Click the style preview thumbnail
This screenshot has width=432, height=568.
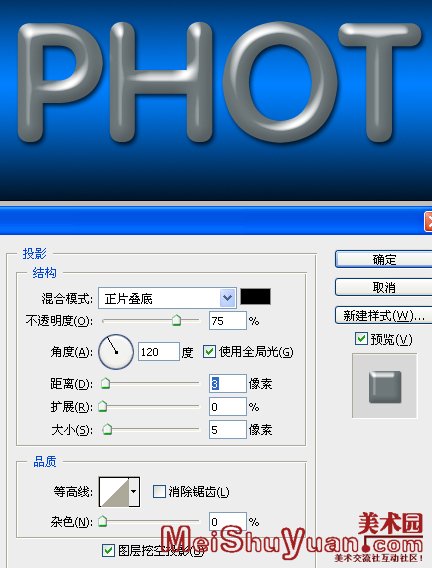pos(385,386)
